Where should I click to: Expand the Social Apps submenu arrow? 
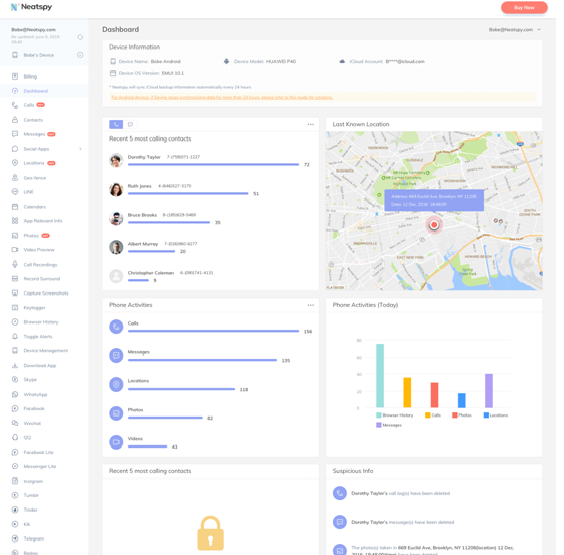point(80,149)
